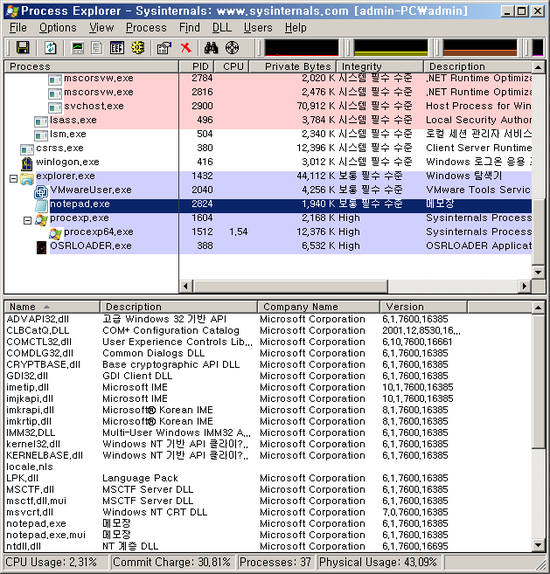Collapse the procexp.exe process tree
550x574 pixels.
point(27,220)
